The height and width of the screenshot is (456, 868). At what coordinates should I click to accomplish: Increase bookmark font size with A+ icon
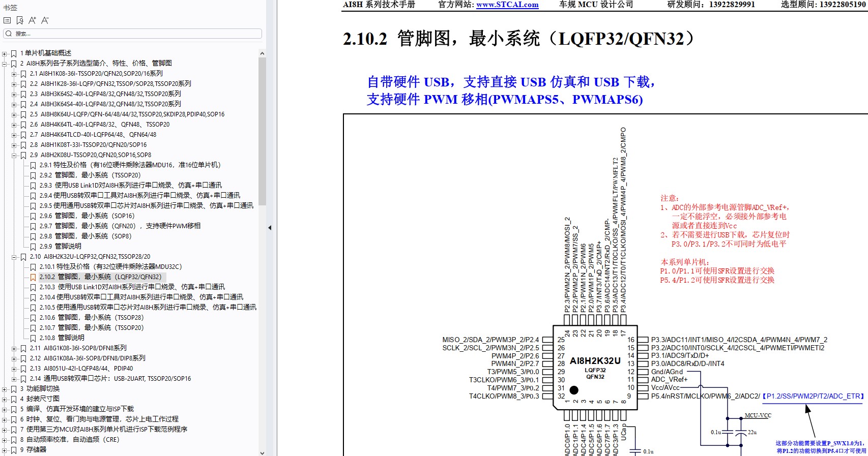tap(33, 20)
